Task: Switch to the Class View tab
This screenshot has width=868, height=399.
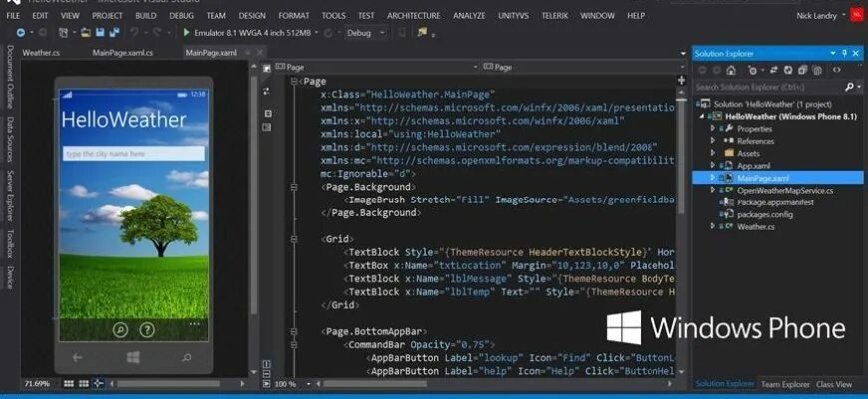Action: point(834,384)
